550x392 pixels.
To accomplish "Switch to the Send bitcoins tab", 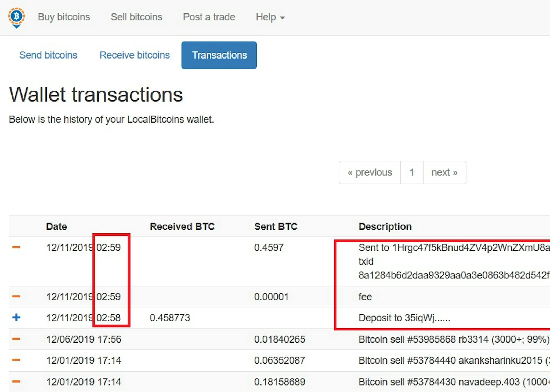I will point(48,55).
